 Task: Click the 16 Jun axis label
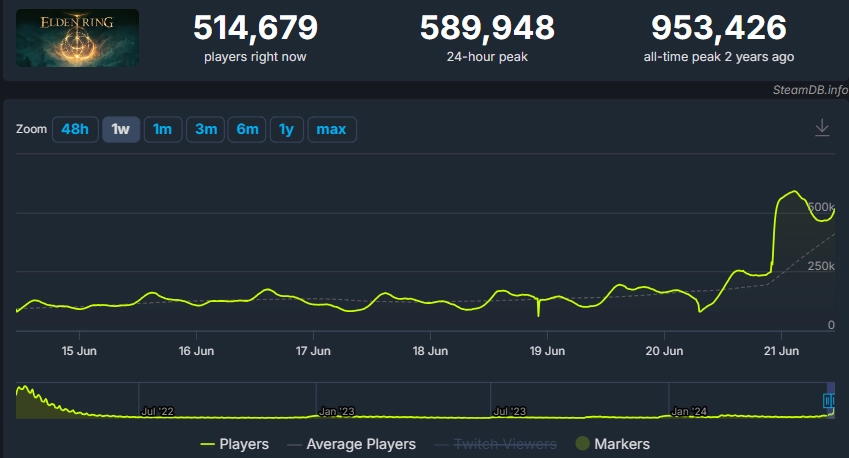pyautogui.click(x=196, y=351)
